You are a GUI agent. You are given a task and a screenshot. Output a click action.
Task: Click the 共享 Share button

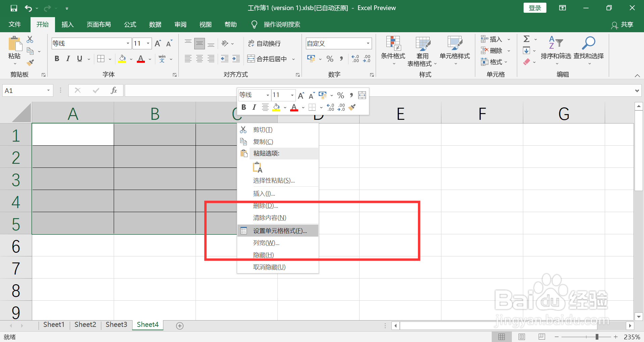(622, 25)
